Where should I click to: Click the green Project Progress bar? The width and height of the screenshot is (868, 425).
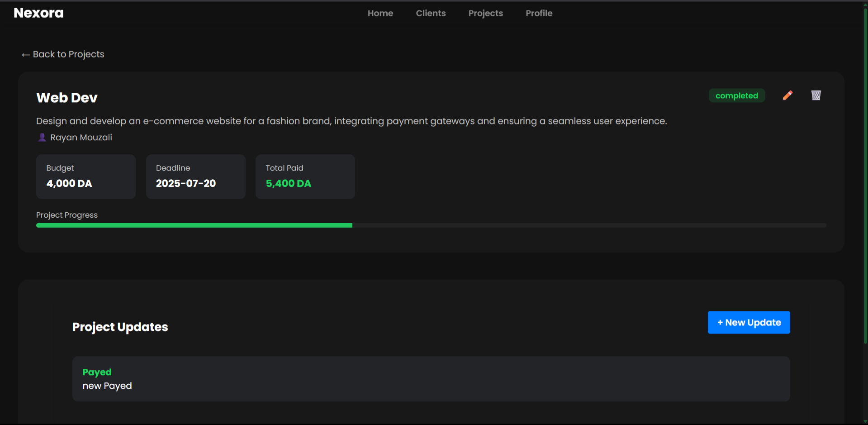pyautogui.click(x=194, y=225)
